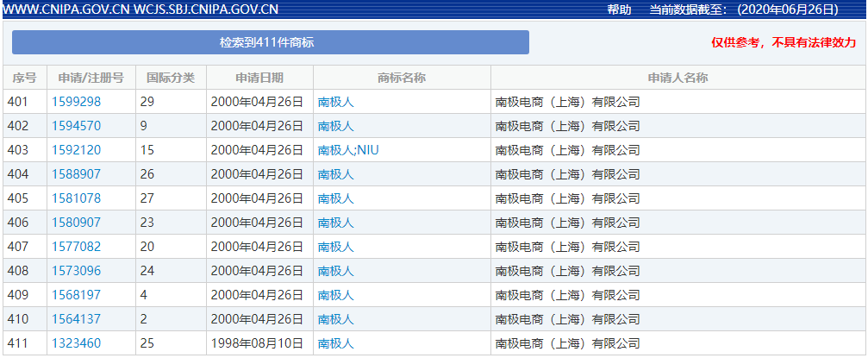Image resolution: width=868 pixels, height=358 pixels.
Task: Select class 2 cell in row 410
Action: tap(171, 319)
